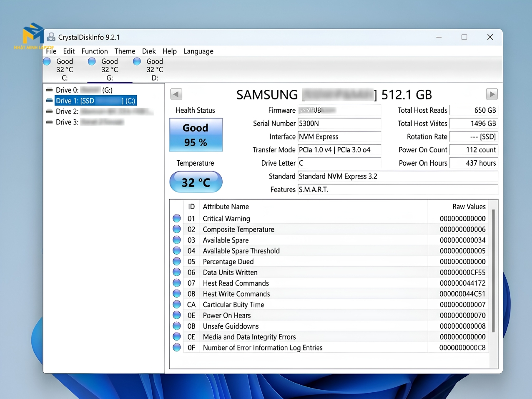Click the ID column header
The width and height of the screenshot is (532, 399).
(x=191, y=207)
